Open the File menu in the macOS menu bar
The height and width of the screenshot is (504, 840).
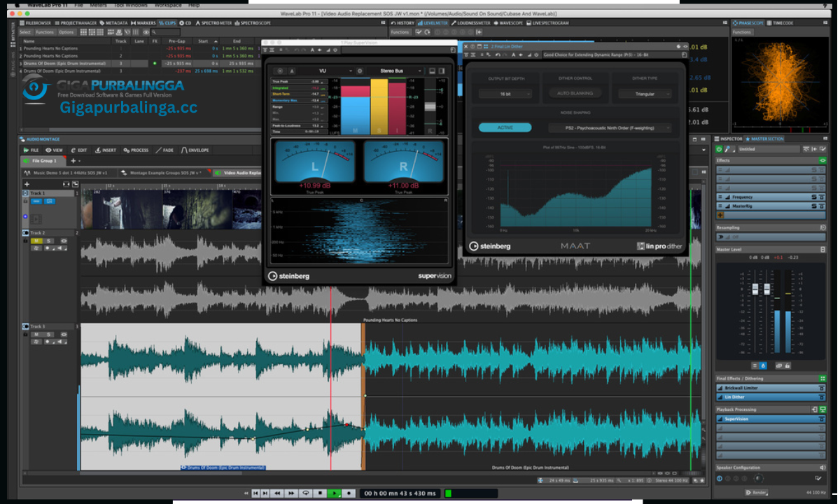pos(78,5)
